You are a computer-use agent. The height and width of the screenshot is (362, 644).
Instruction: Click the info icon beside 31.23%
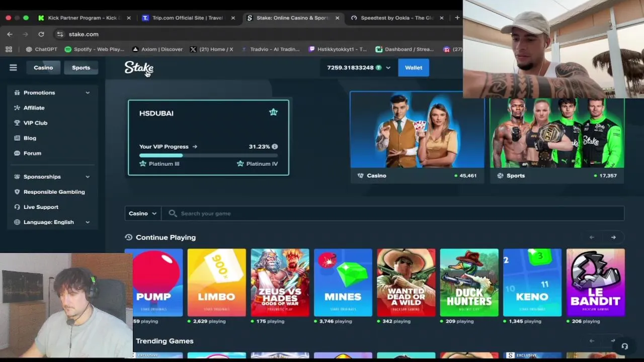(275, 147)
